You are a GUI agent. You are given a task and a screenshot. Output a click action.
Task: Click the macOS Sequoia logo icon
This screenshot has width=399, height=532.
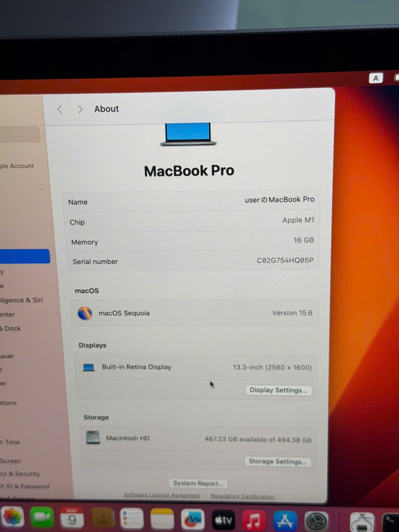point(85,313)
